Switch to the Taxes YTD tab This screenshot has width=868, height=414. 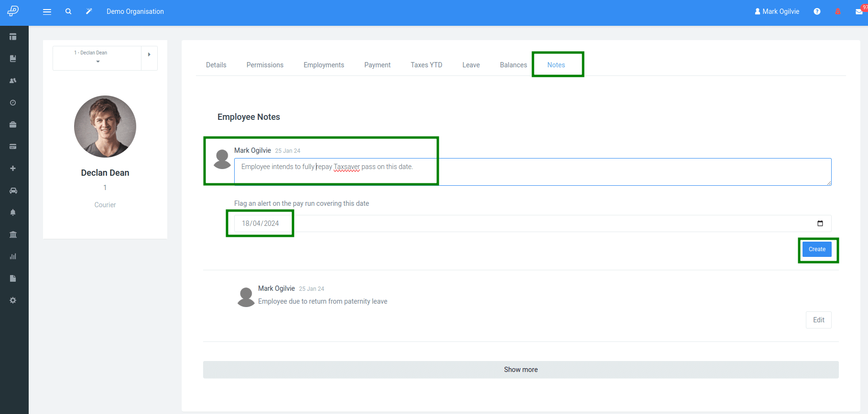tap(426, 65)
